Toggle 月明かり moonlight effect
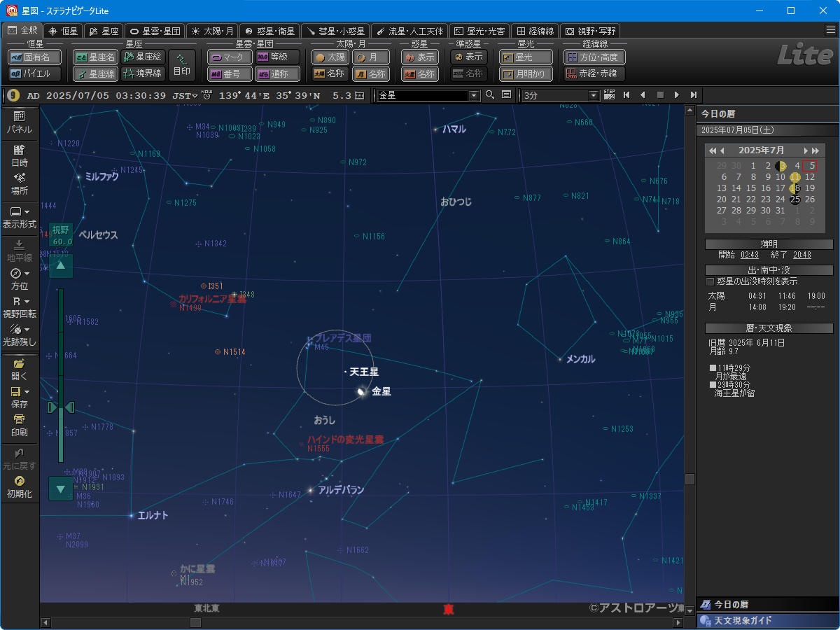Image resolution: width=840 pixels, height=630 pixels. tap(526, 73)
